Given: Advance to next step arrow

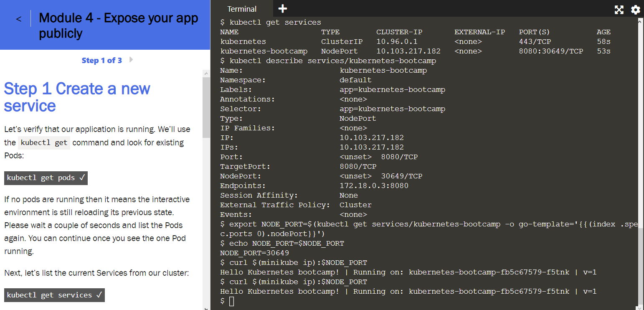Looking at the screenshot, I should (x=131, y=60).
